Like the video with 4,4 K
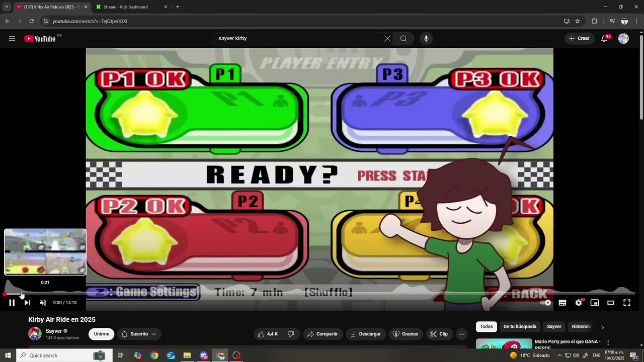 click(268, 334)
